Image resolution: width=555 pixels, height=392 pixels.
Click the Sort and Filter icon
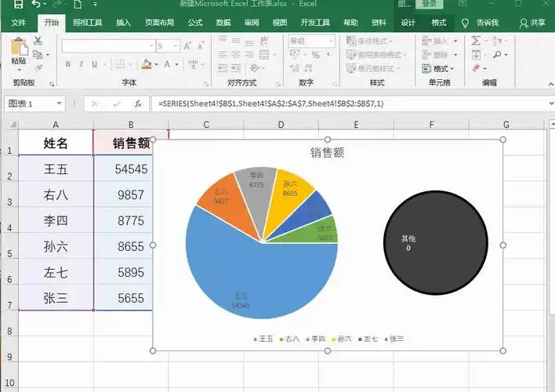497,41
